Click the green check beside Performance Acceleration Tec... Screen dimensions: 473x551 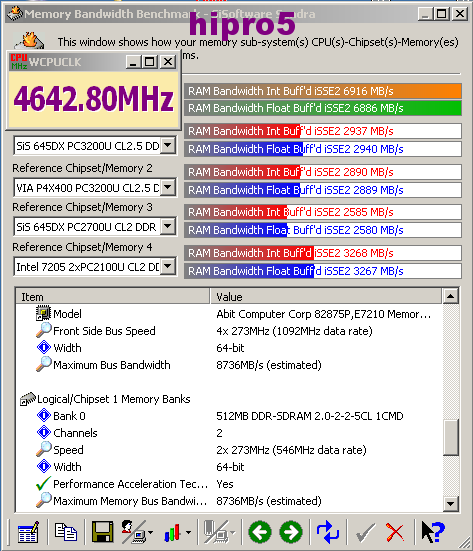(43, 484)
